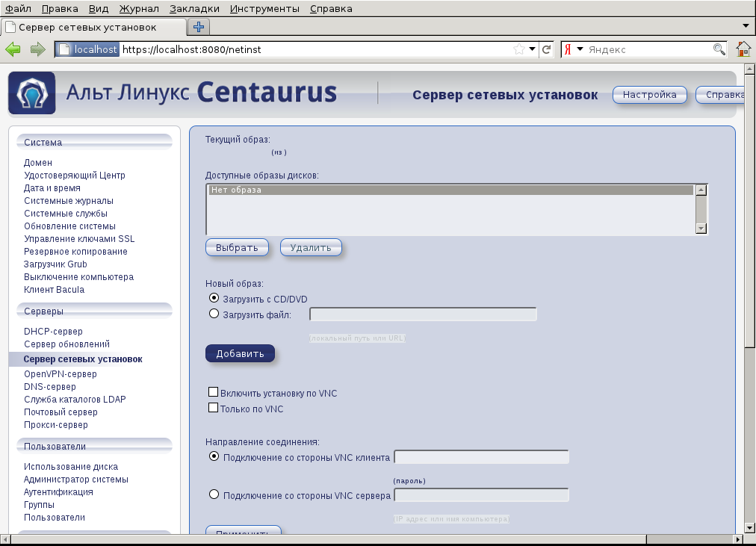756x546 pixels.
Task: Click the VNC server address field
Action: click(x=482, y=495)
